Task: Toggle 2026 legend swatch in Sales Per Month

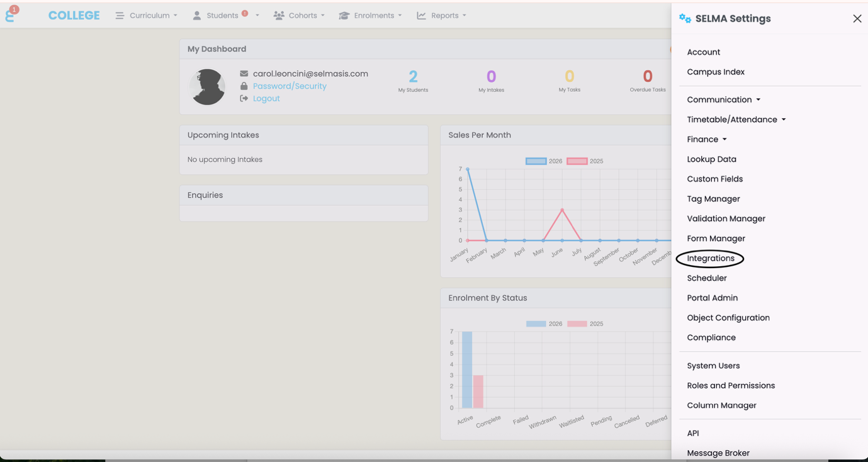Action: pyautogui.click(x=536, y=161)
